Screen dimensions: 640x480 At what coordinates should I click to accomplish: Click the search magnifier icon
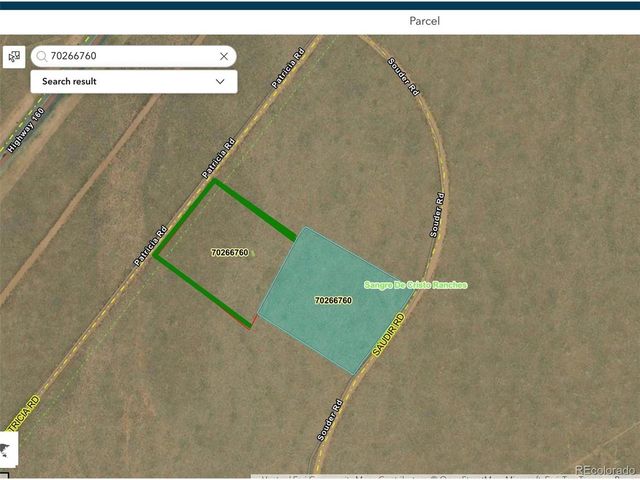[42, 56]
